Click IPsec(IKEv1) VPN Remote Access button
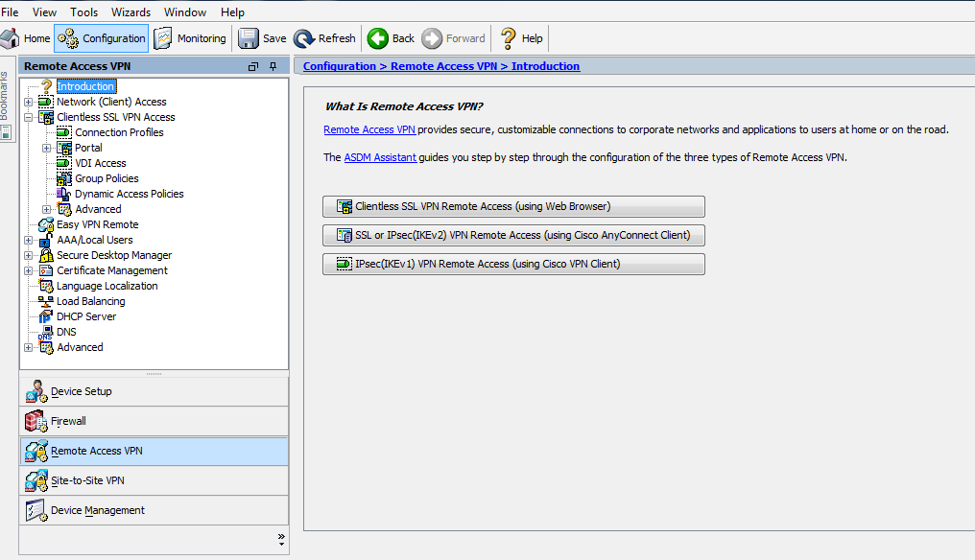 513,264
